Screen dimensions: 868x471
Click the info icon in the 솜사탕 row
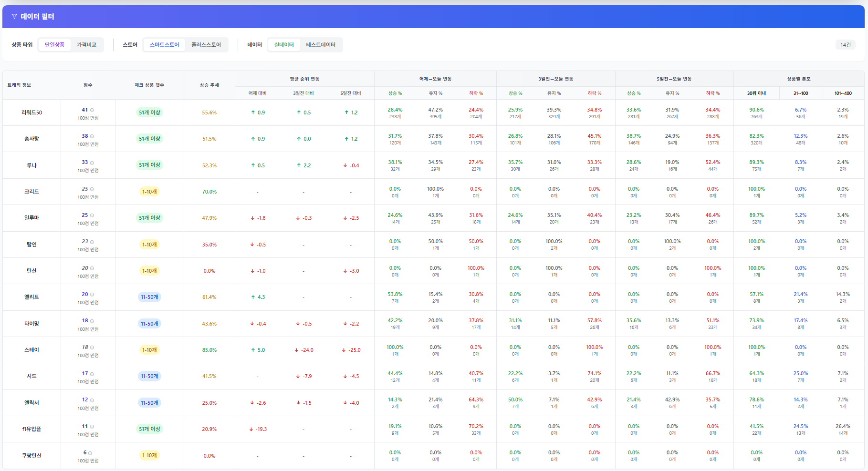click(92, 136)
